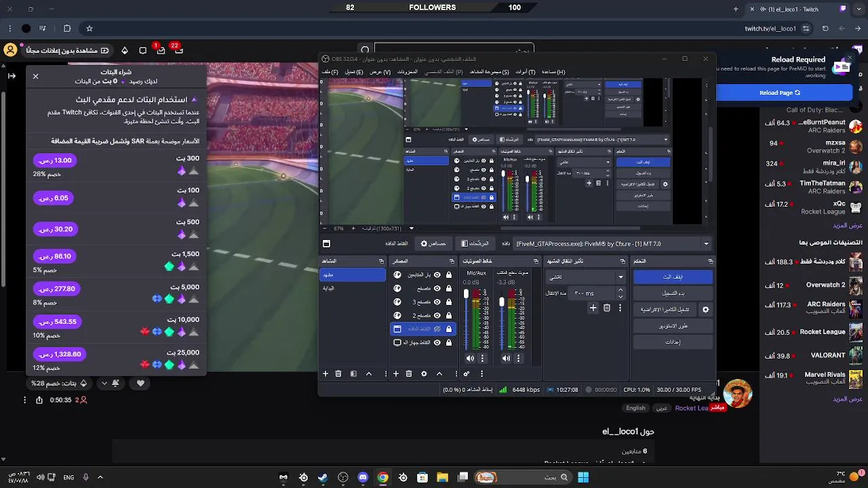The height and width of the screenshot is (488, 868).
Task: Hide the display capture source eye
Action: click(x=437, y=342)
